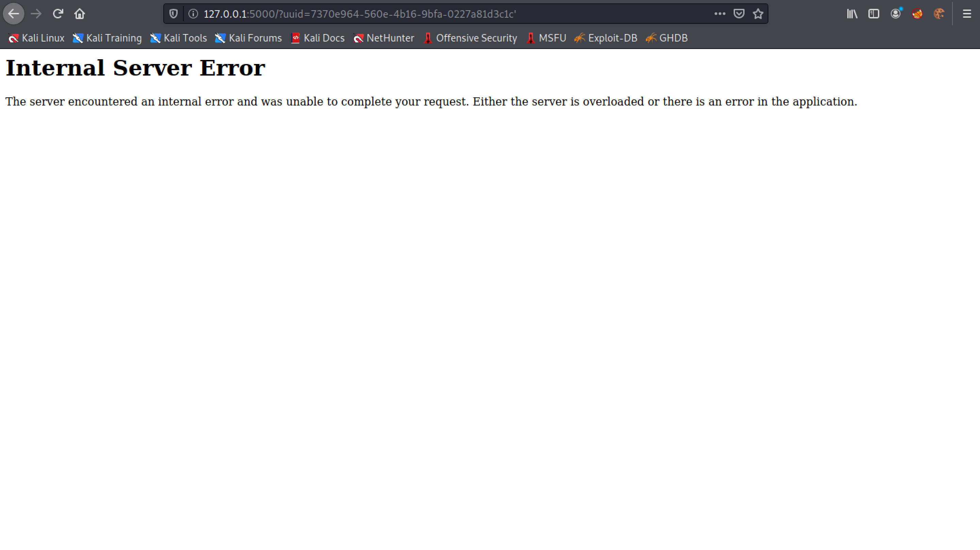The image size is (980, 550).
Task: Open the cookie extension icon
Action: coord(939,14)
